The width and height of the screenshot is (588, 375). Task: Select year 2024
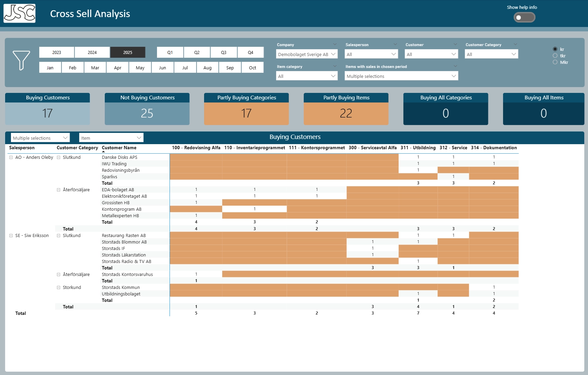click(92, 52)
